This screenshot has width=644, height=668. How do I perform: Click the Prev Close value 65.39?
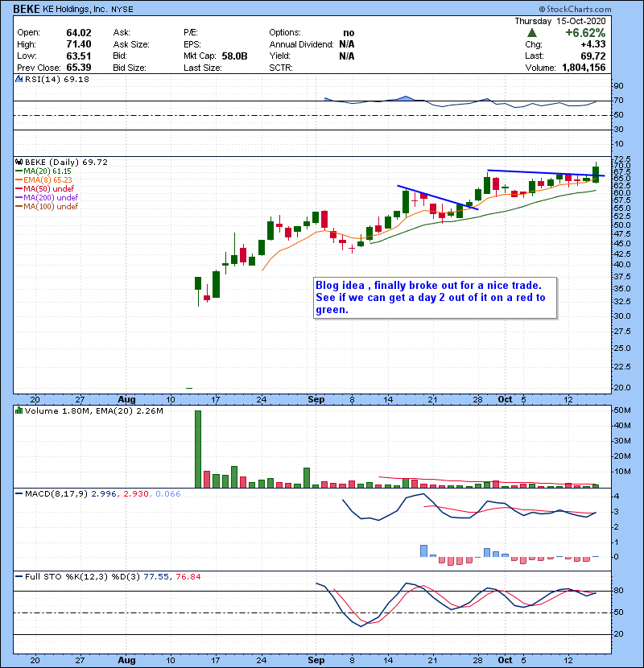[79, 68]
